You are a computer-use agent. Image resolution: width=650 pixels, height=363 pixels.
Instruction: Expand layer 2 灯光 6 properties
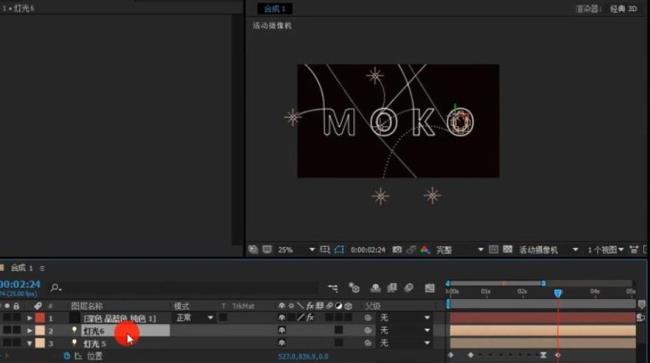click(x=29, y=331)
